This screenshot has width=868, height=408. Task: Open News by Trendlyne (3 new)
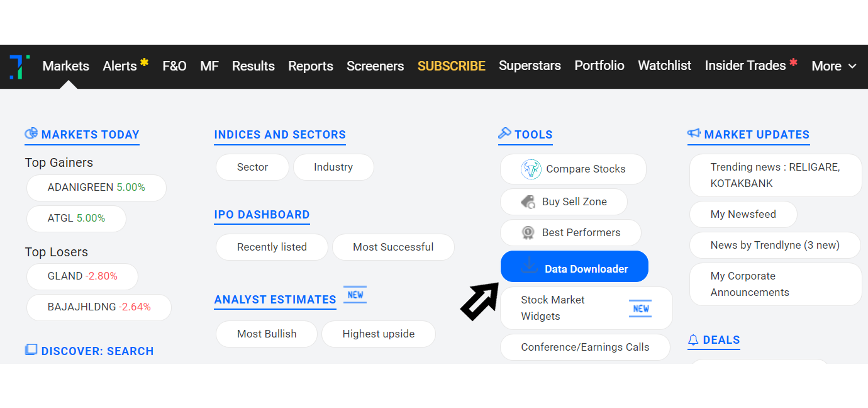(x=775, y=246)
